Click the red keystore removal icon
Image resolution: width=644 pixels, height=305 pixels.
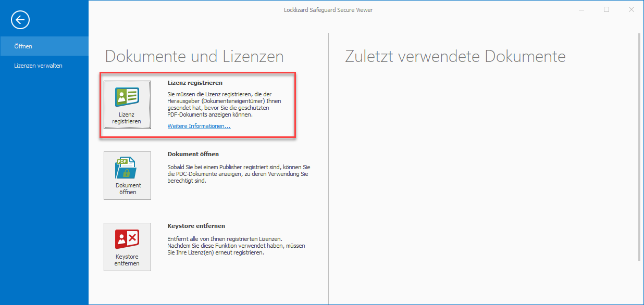point(127,239)
